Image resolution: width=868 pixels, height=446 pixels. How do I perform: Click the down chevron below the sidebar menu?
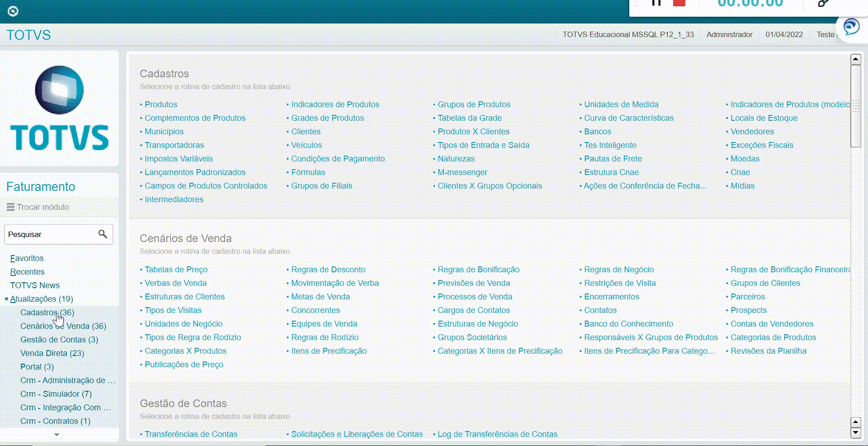57,434
